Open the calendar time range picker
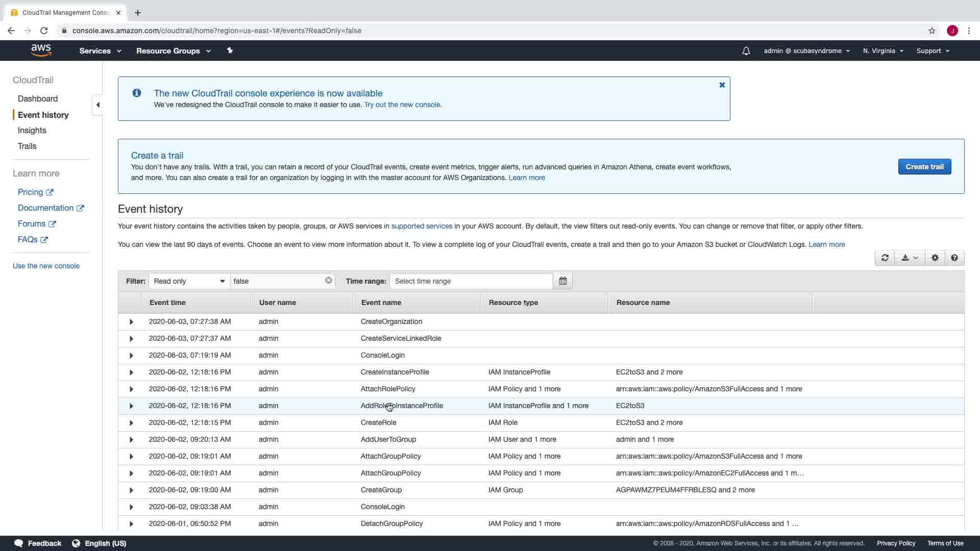The height and width of the screenshot is (551, 980). tap(562, 281)
